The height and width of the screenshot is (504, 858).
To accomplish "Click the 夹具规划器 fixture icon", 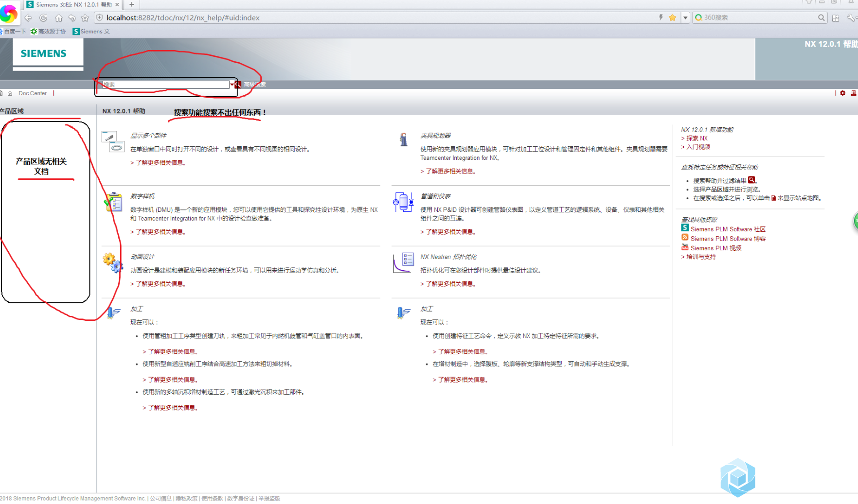I will tap(404, 139).
